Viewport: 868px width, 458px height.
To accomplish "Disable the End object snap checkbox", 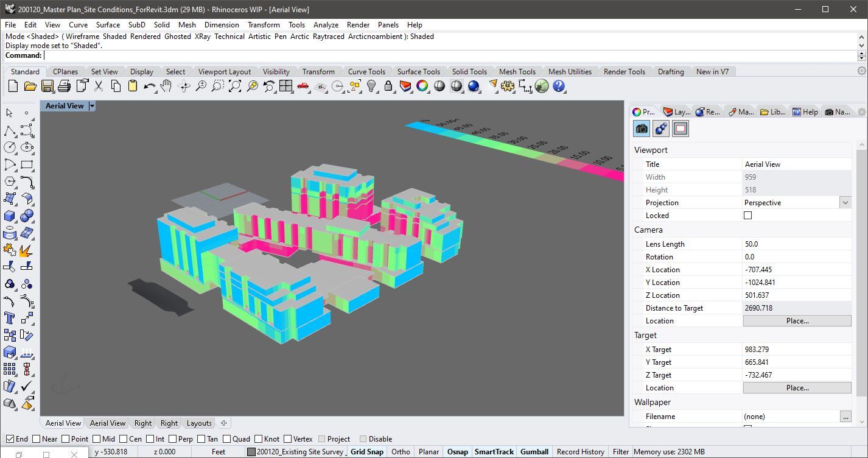I will pyautogui.click(x=10, y=439).
